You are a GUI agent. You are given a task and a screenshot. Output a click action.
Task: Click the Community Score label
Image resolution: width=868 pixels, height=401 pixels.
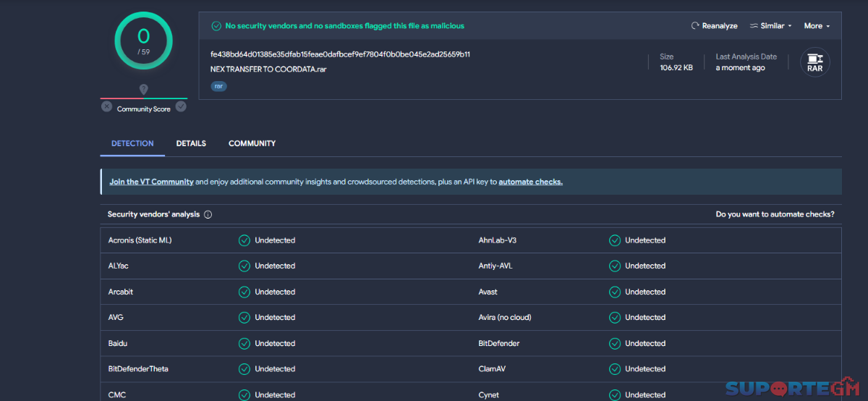(144, 109)
